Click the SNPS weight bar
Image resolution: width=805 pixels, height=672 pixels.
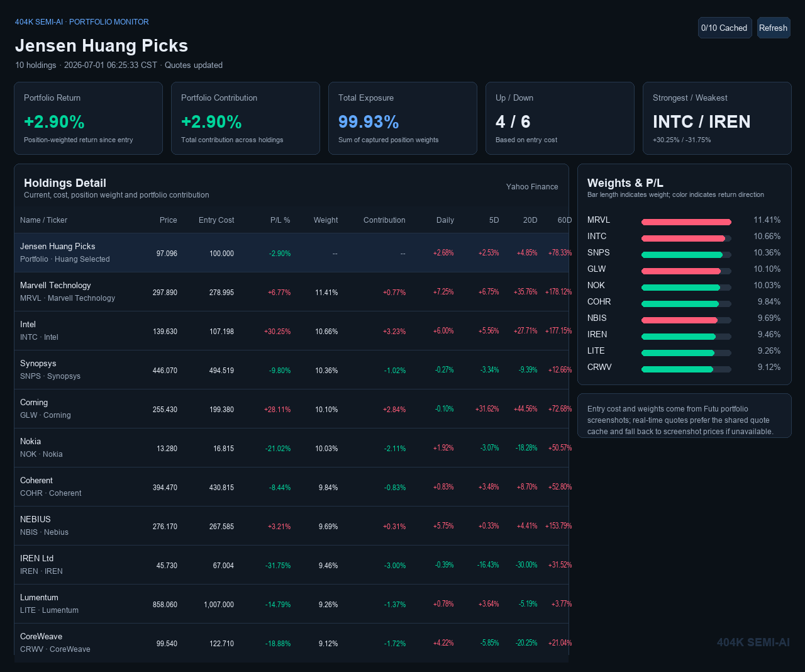[x=686, y=254]
